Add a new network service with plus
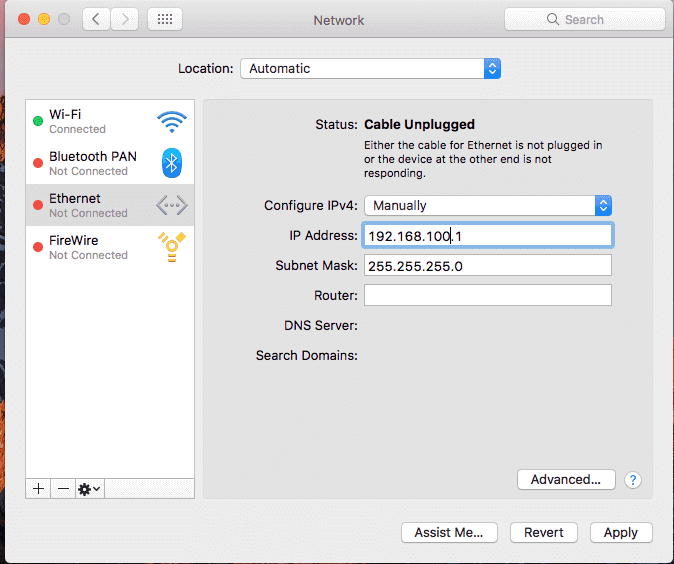The width and height of the screenshot is (674, 564). 38,489
